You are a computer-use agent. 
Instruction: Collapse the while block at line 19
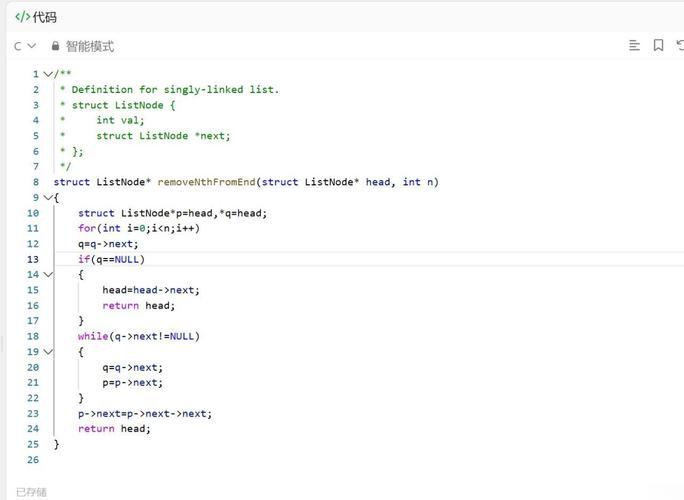click(48, 352)
